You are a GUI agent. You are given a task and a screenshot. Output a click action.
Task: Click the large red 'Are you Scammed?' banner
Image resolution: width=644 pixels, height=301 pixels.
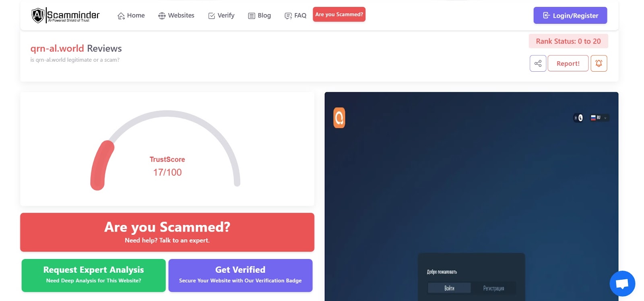[x=167, y=232]
